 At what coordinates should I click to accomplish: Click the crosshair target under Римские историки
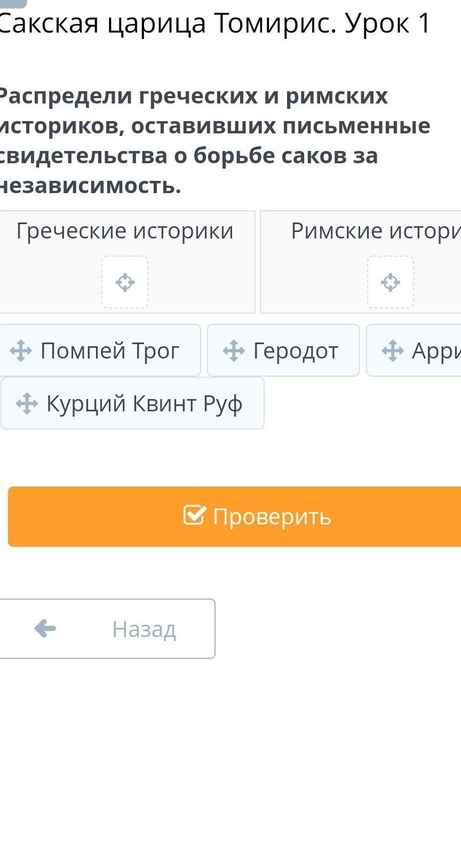pos(390,282)
